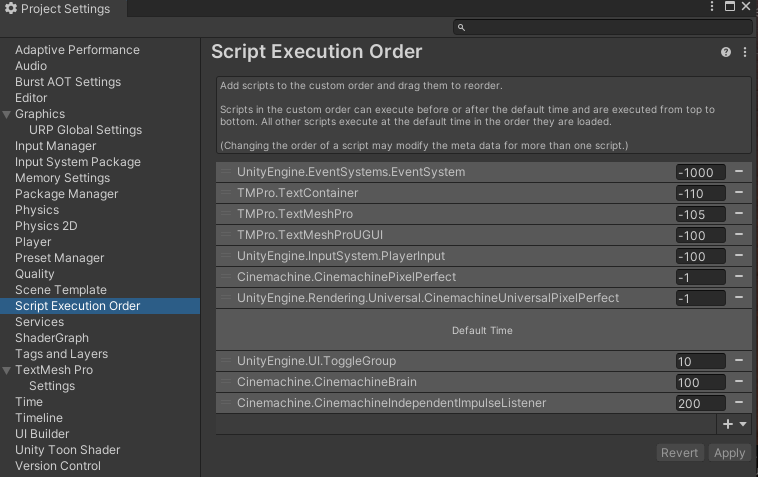Open the Audio settings
The image size is (758, 477).
[31, 66]
